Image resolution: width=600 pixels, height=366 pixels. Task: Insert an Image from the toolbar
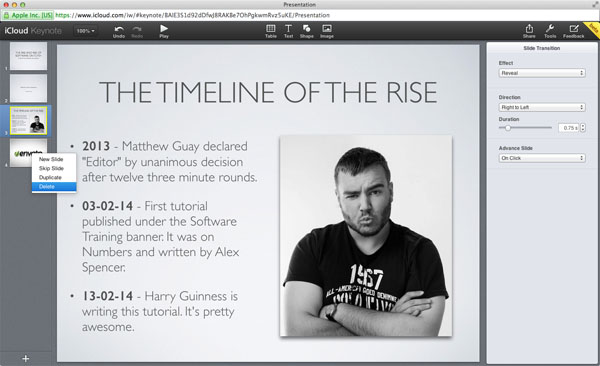click(x=327, y=31)
